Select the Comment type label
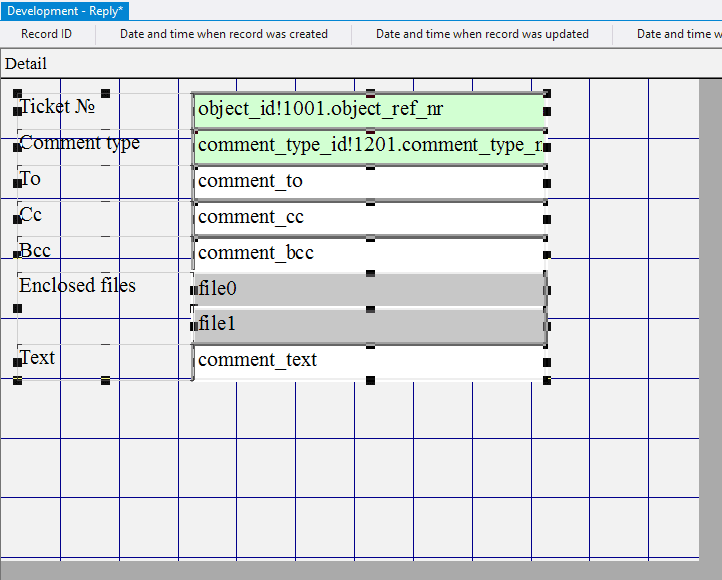Image resolution: width=722 pixels, height=580 pixels. (80, 143)
